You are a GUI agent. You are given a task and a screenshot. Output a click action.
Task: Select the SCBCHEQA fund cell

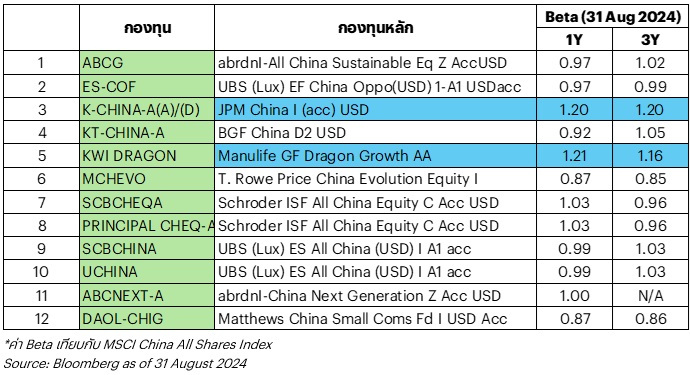(x=147, y=202)
